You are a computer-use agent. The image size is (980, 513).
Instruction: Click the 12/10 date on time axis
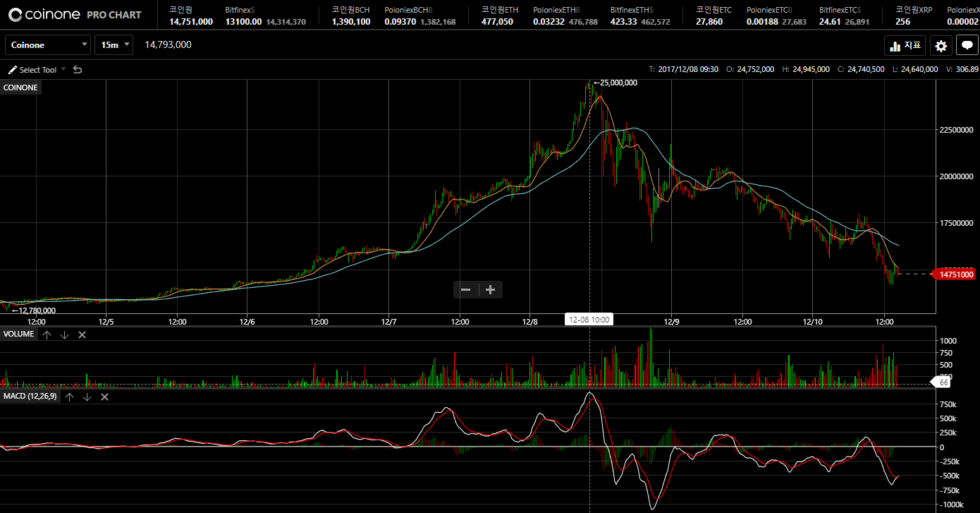(812, 322)
